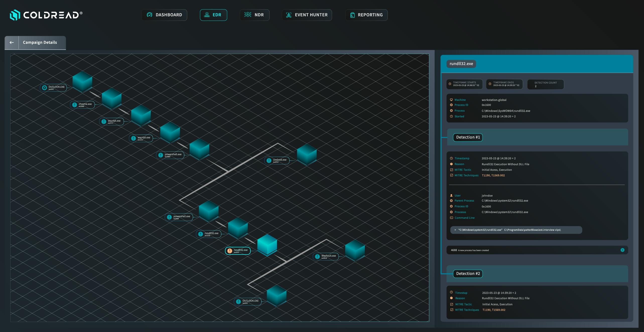
Task: Select the first powershell.exe node label
Action: [173, 155]
